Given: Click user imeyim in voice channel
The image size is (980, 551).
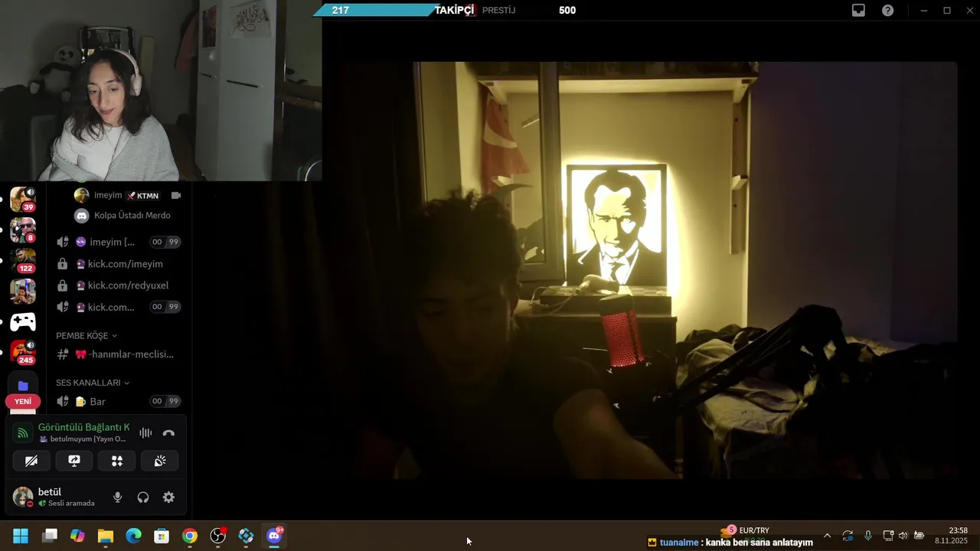Looking at the screenshot, I should 108,195.
